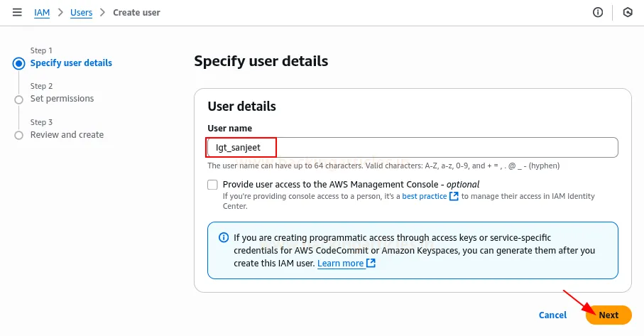The height and width of the screenshot is (336, 644).
Task: Click external link icon beside 'best practice'
Action: click(454, 196)
